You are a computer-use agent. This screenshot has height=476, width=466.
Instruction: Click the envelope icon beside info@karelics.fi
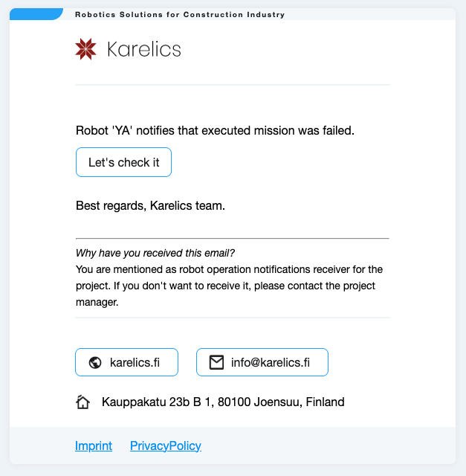(216, 363)
